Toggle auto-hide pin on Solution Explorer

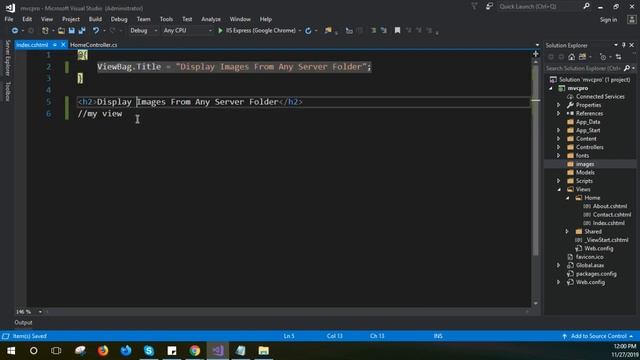(624, 45)
